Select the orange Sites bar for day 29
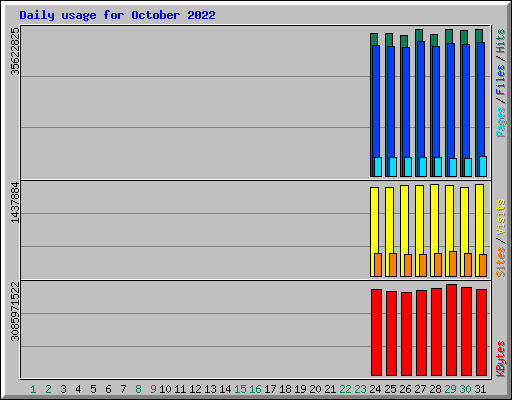512x400 pixels. point(453,264)
